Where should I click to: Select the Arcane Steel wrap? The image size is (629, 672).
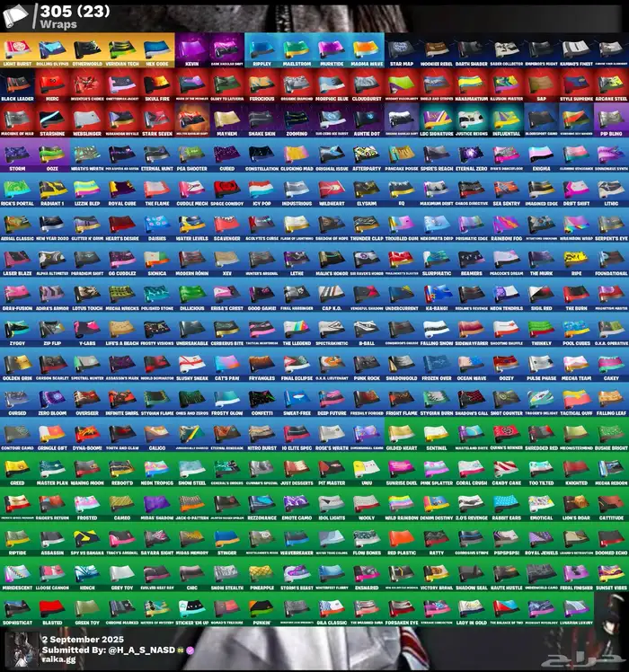(x=611, y=85)
